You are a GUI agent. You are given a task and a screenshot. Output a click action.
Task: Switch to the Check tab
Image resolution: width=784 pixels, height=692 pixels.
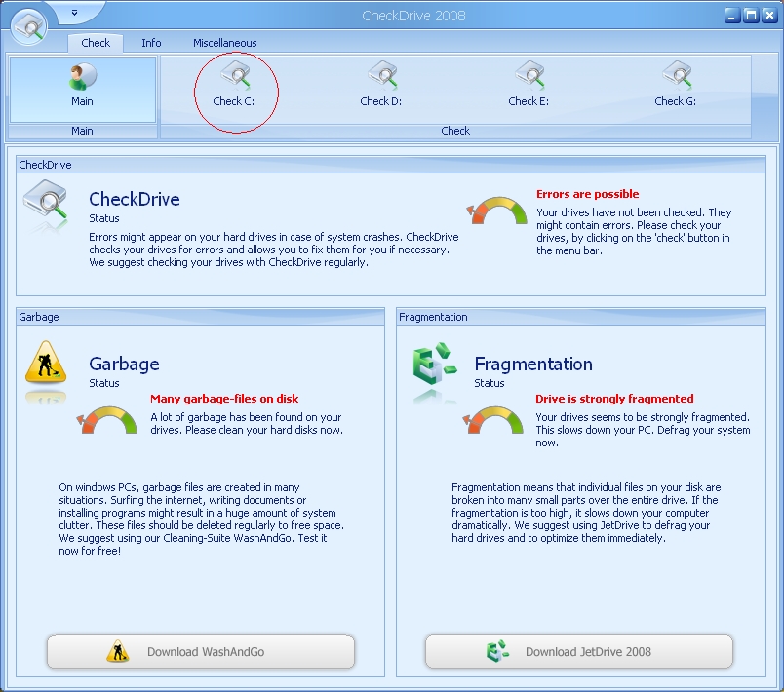coord(96,43)
